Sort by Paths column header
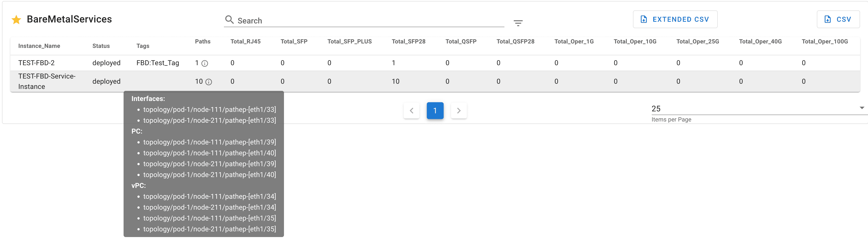This screenshot has height=240, width=868. [202, 41]
